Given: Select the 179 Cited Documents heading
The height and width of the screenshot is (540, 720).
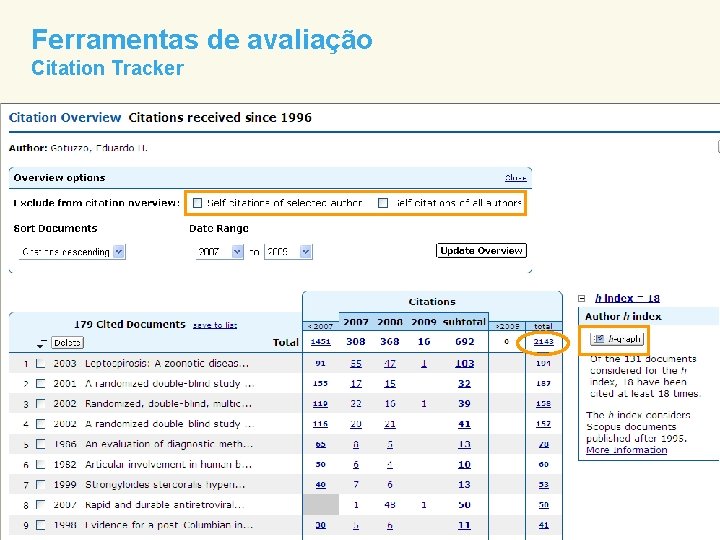Looking at the screenshot, I should [129, 324].
